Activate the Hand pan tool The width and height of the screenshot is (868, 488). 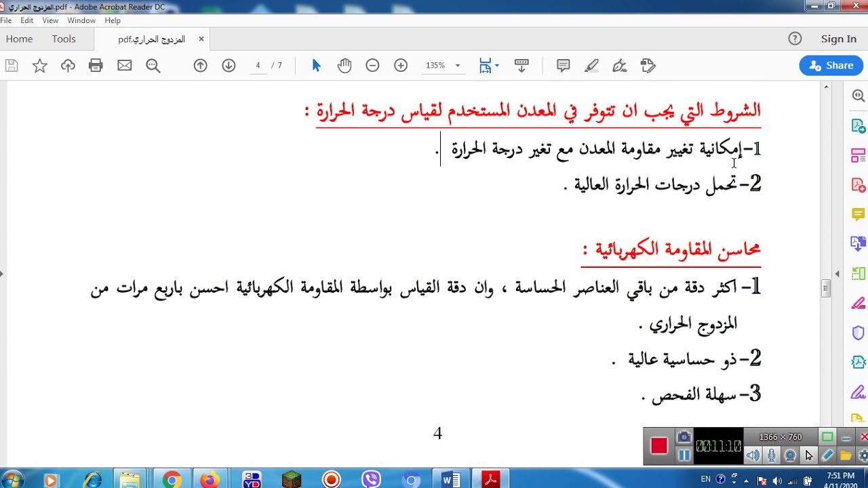pyautogui.click(x=344, y=66)
